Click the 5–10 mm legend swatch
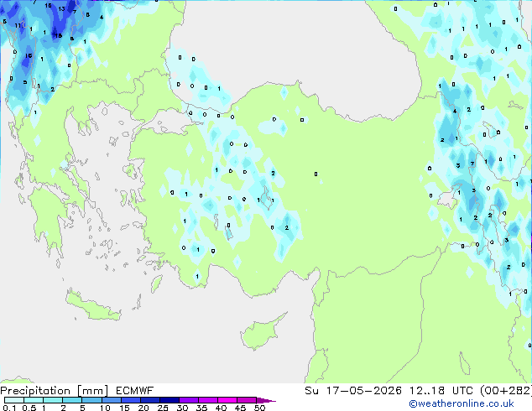 coord(91,400)
